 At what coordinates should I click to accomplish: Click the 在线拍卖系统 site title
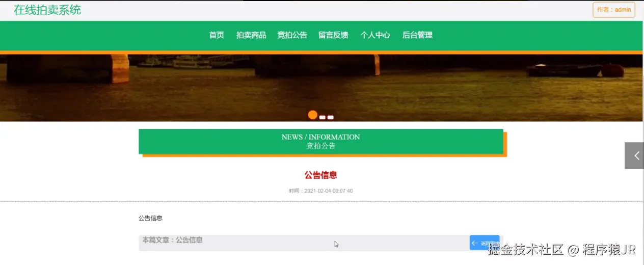click(47, 10)
